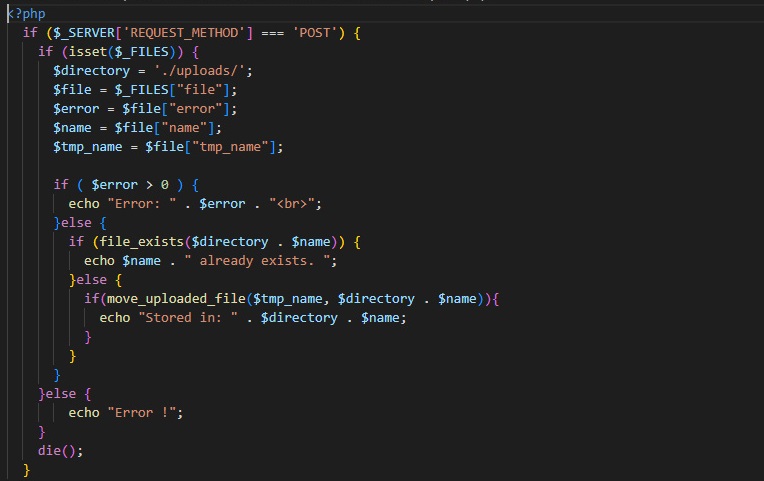Click the file_exists function call

point(141,242)
